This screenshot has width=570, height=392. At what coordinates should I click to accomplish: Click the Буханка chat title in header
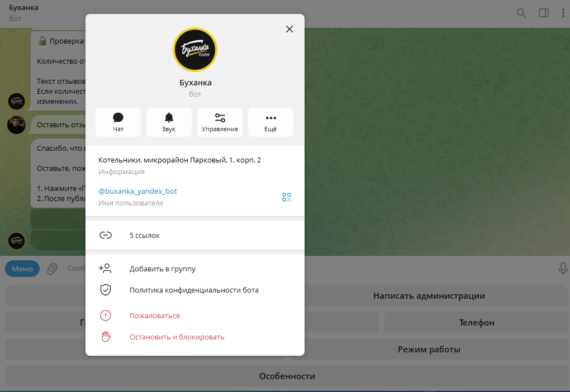[23, 8]
